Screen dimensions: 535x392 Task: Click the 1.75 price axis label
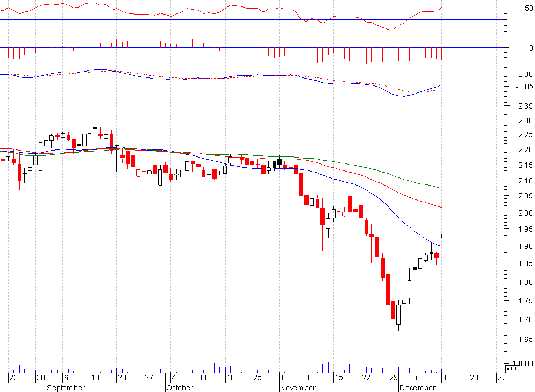click(525, 301)
